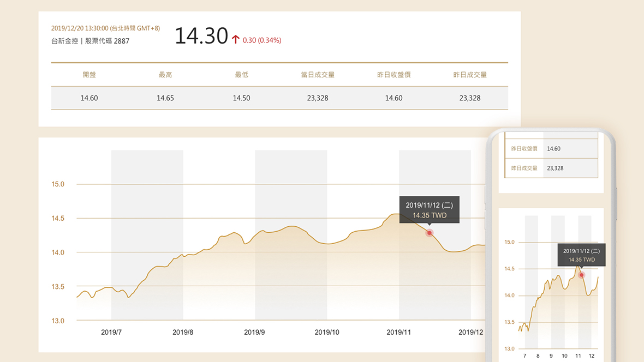Select the red data point on desktop chart
The image size is (644, 362).
(x=430, y=233)
